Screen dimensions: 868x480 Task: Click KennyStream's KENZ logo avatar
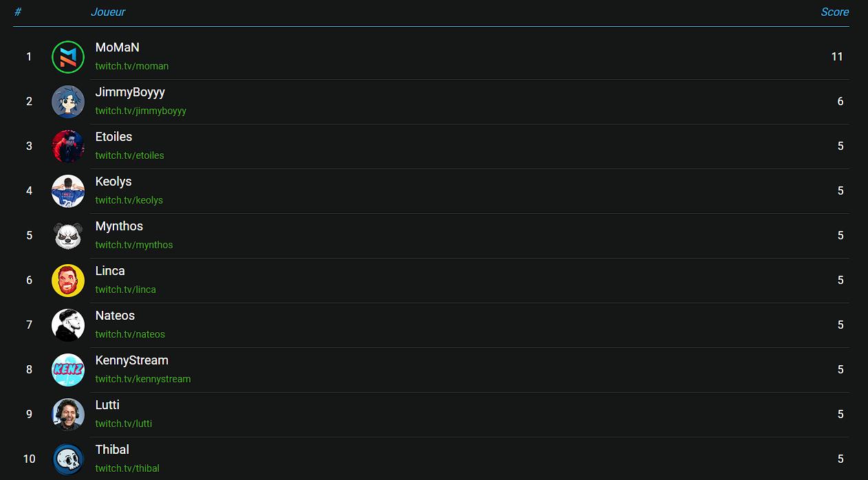coord(68,370)
